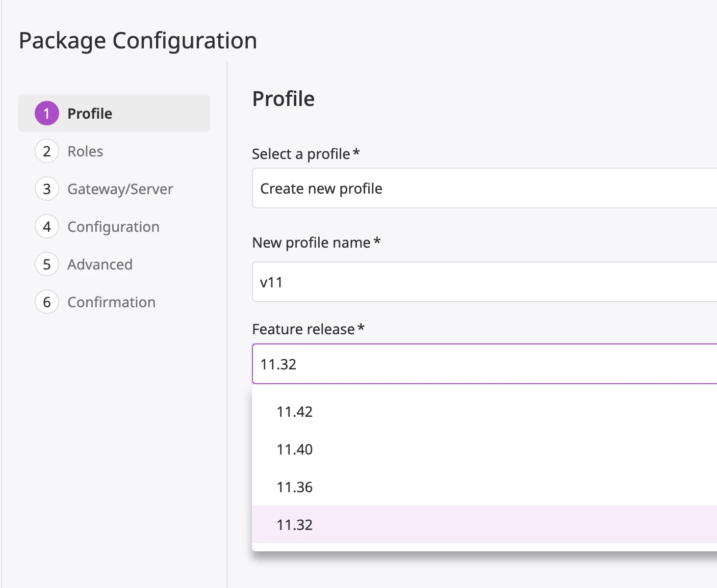Viewport: 717px width, 588px height.
Task: Open the Confirmation step
Action: click(111, 302)
